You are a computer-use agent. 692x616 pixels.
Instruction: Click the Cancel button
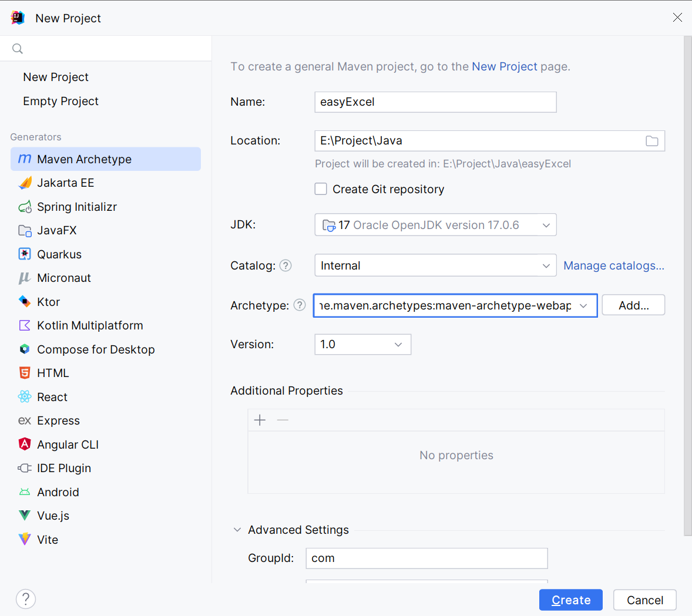coord(645,600)
